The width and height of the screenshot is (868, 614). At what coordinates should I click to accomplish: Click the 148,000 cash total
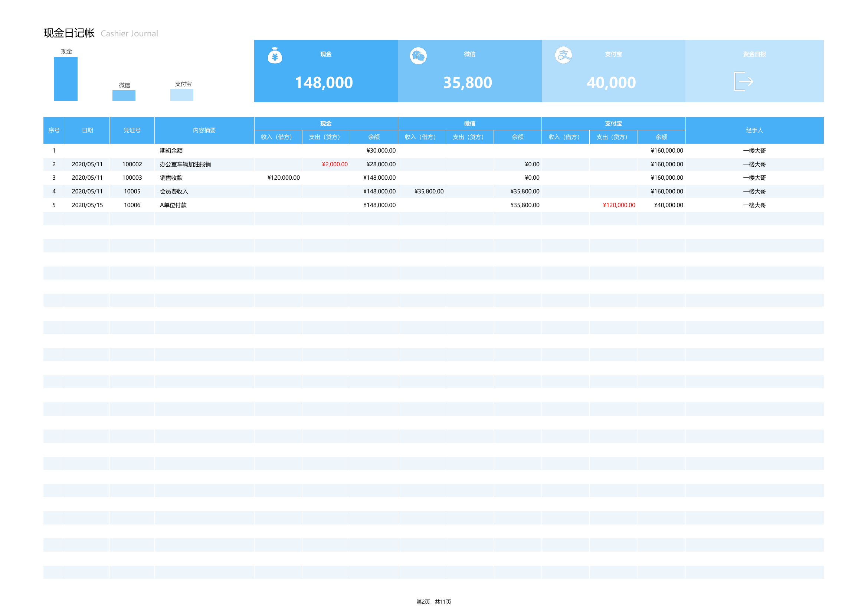pos(324,82)
